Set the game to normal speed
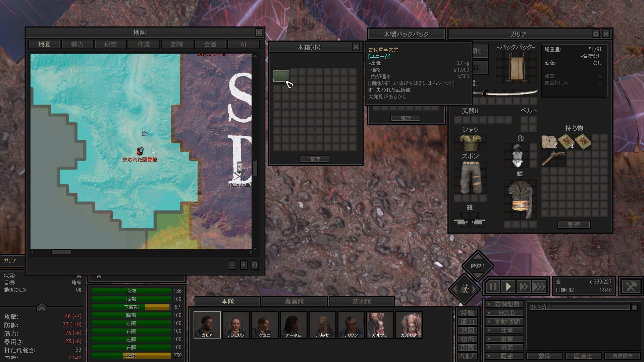 pos(508,287)
